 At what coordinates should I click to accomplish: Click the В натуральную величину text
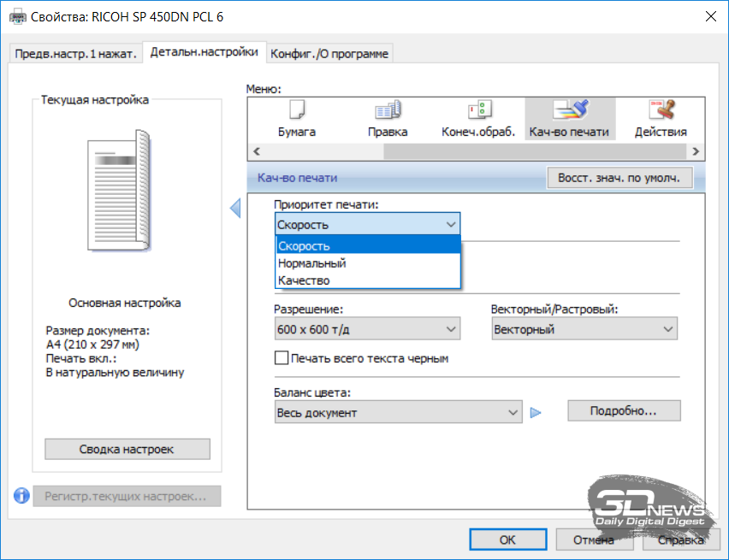coord(115,372)
